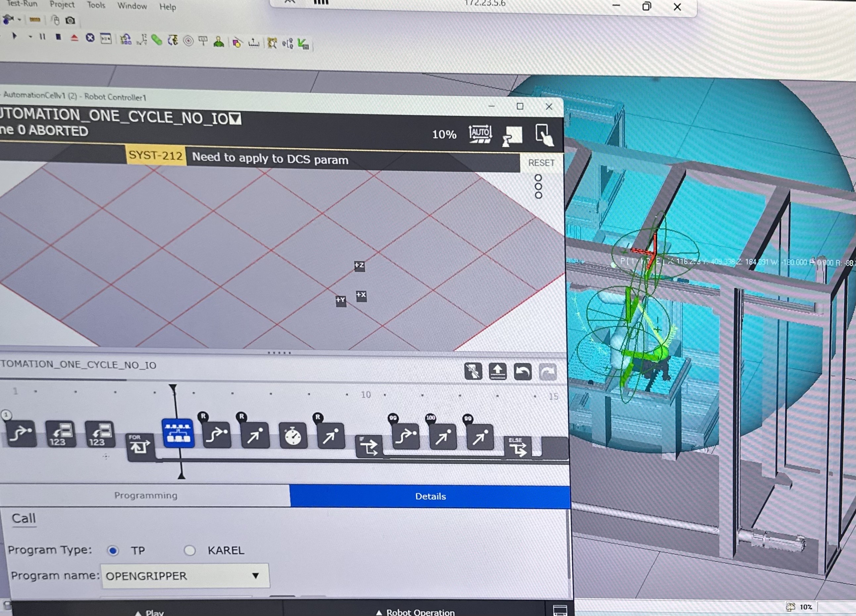This screenshot has height=616, width=856.
Task: Click the undo arrow icon above timeline
Action: 523,372
